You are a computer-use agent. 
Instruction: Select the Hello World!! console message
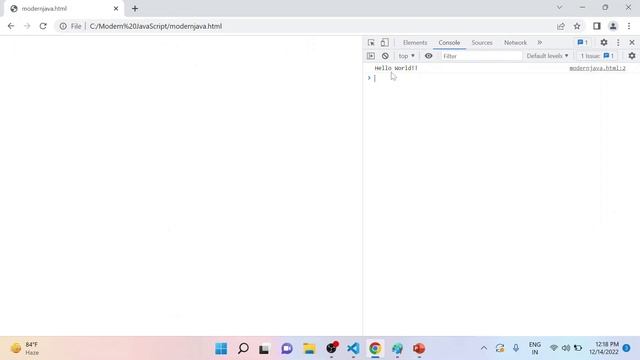pyautogui.click(x=396, y=68)
